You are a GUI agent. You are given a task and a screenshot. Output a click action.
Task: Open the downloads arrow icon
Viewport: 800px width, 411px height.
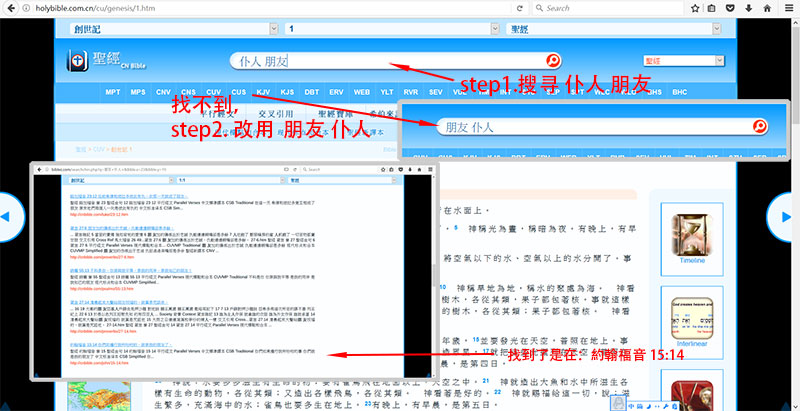coord(748,8)
